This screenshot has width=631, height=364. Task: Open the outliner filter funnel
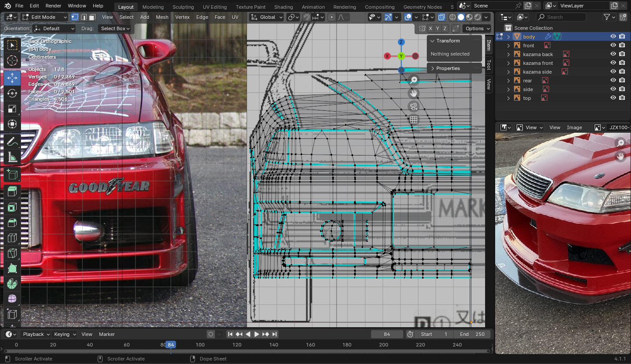coord(606,17)
